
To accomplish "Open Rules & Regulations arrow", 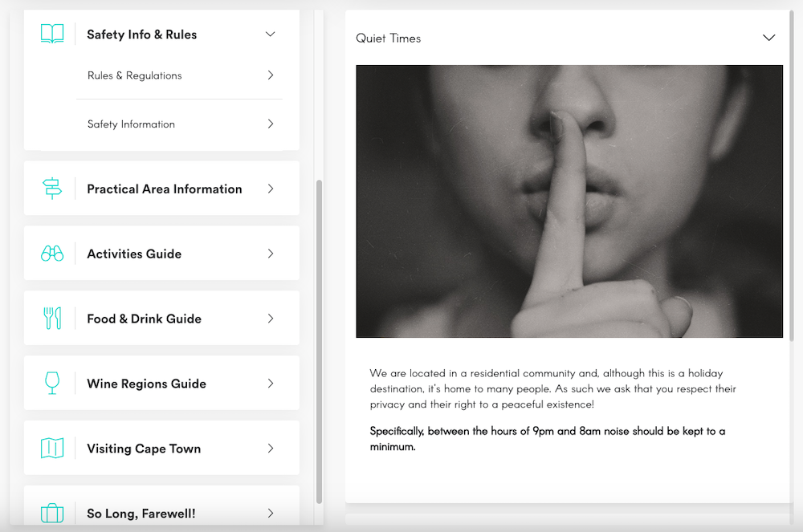I will (271, 75).
